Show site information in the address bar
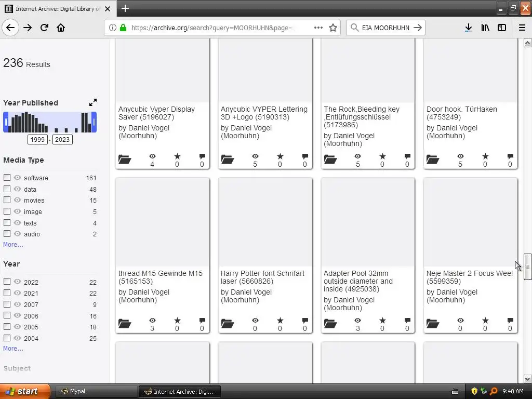The width and height of the screenshot is (532, 399). coord(113,28)
